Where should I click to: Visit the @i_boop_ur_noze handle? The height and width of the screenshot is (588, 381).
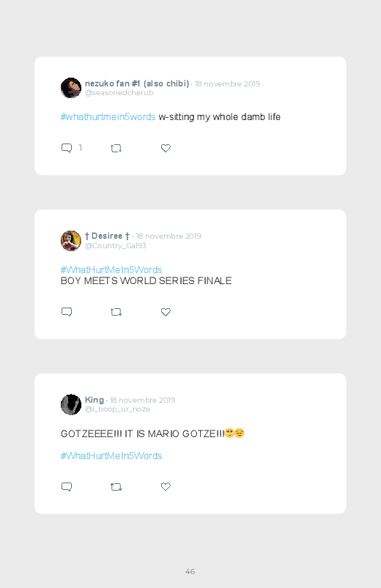[117, 409]
